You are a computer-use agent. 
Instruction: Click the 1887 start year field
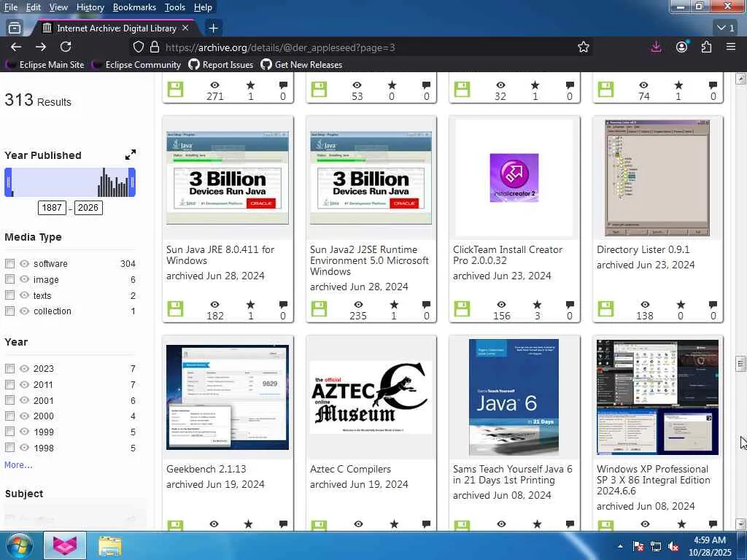point(52,208)
